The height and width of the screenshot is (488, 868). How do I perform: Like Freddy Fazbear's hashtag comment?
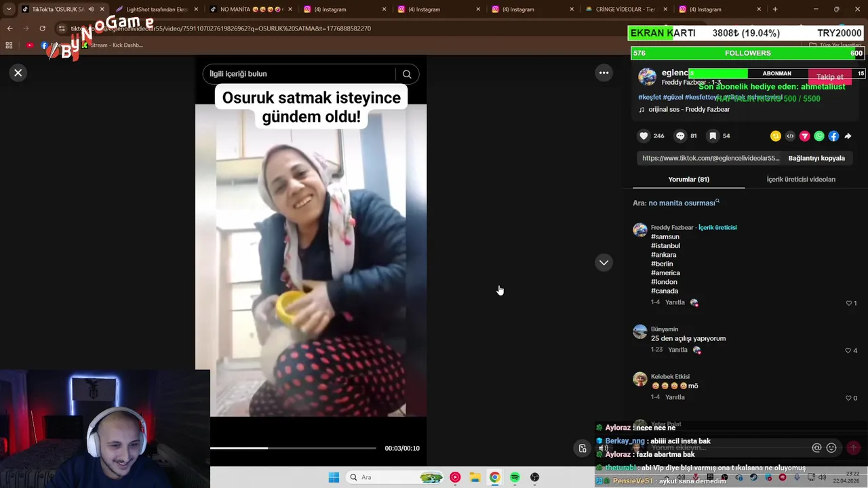[x=848, y=303]
